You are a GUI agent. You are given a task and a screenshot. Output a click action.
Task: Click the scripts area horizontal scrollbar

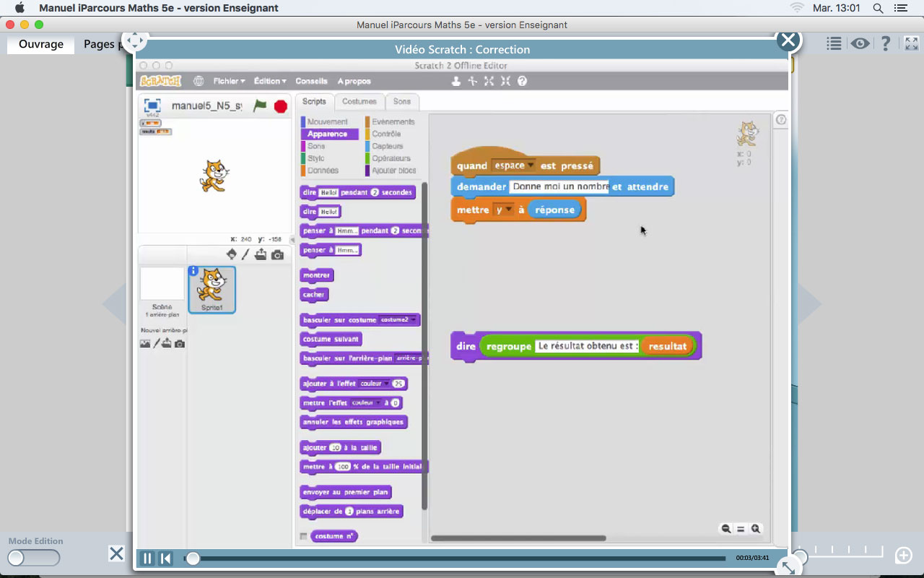tap(518, 538)
